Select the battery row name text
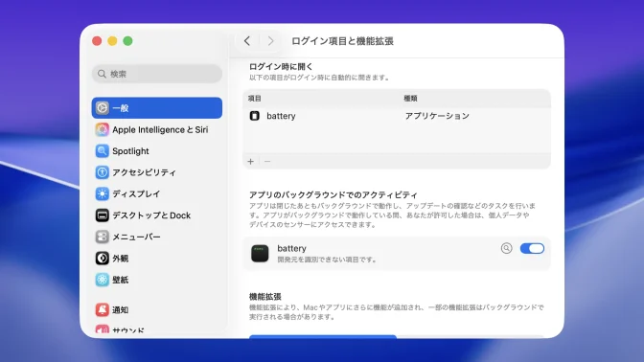Image resolution: width=644 pixels, height=362 pixels. (x=281, y=116)
